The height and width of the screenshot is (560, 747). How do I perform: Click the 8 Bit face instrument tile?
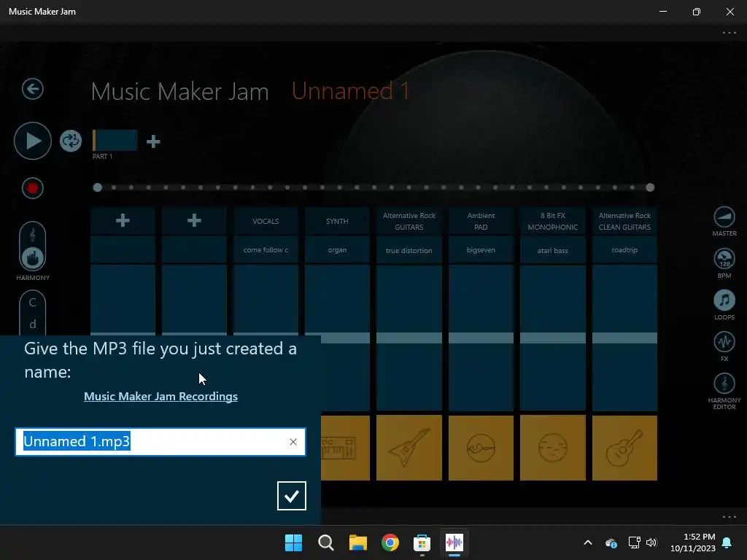click(553, 448)
